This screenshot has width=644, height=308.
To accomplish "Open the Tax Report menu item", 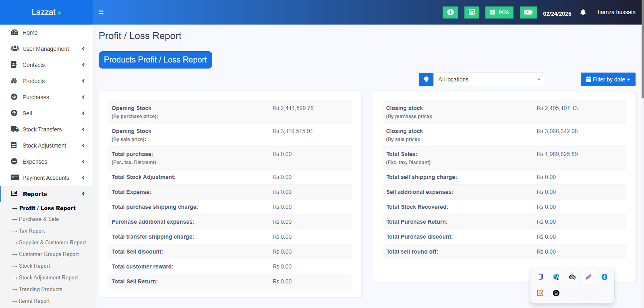I will tap(32, 231).
